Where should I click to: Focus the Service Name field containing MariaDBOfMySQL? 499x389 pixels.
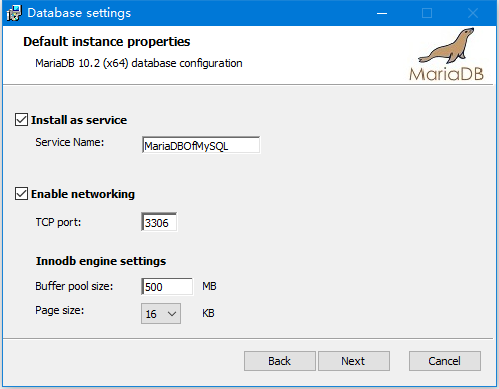(x=201, y=145)
